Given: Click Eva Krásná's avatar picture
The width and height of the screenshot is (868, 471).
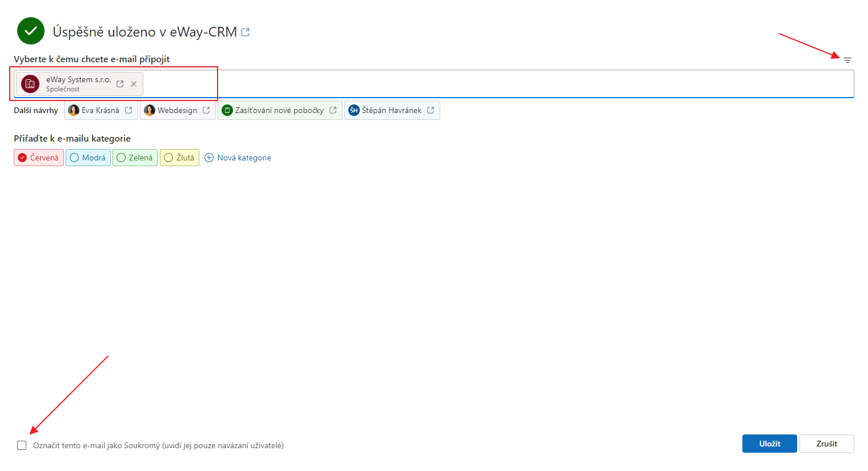Looking at the screenshot, I should [74, 110].
